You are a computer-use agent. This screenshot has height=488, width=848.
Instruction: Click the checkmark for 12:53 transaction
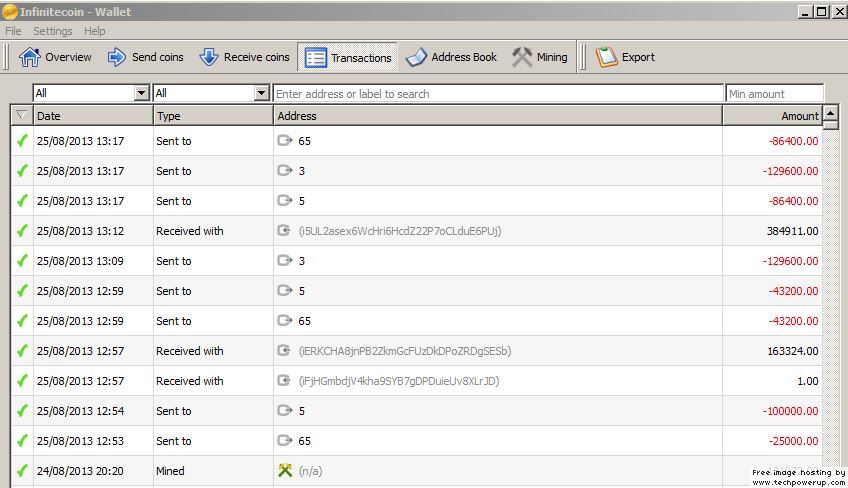click(22, 441)
